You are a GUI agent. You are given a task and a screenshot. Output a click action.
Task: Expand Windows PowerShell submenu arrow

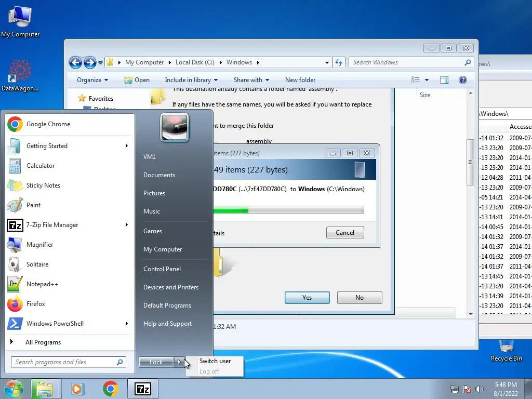[x=127, y=323]
